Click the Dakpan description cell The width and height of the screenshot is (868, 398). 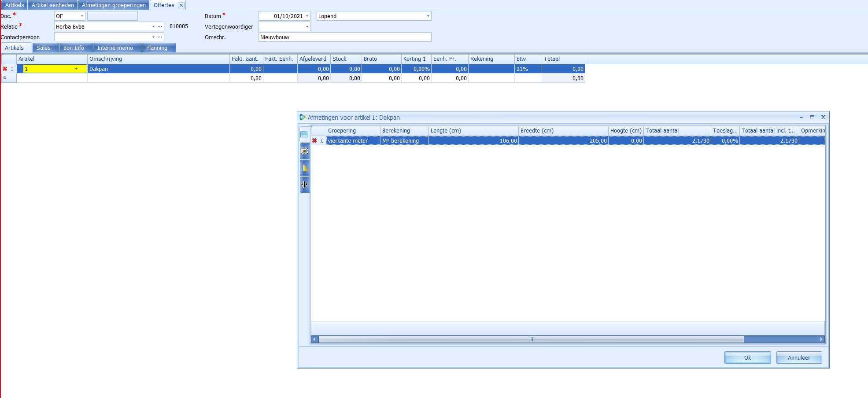coord(159,69)
